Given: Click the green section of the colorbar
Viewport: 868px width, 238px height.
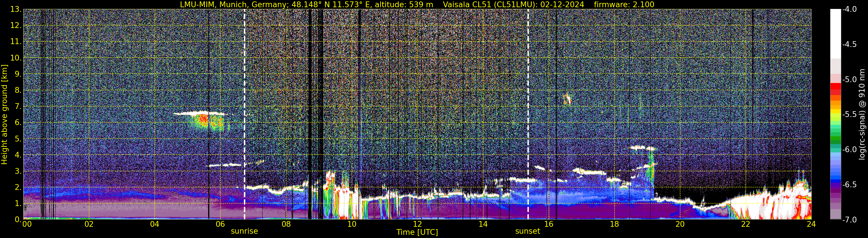Looking at the screenshot, I should pos(836,135).
